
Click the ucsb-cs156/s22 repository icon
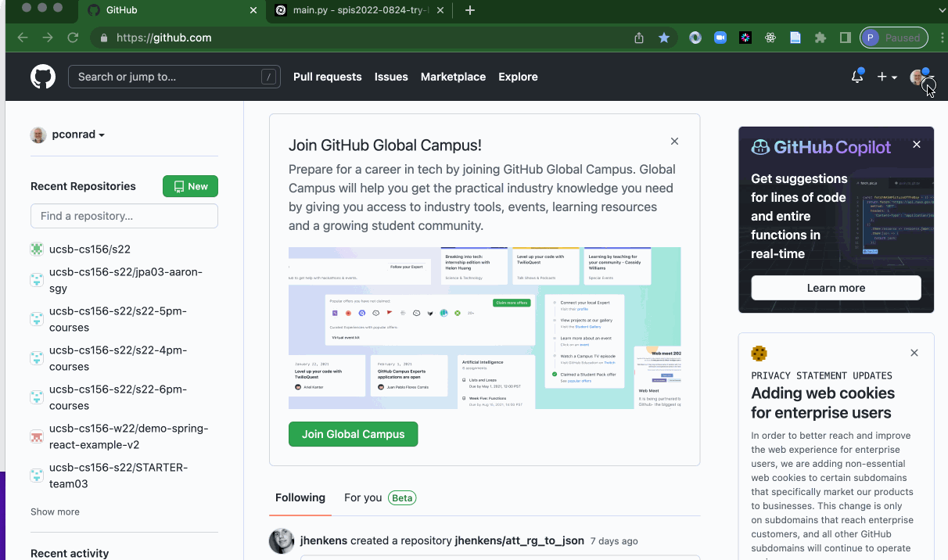point(36,248)
